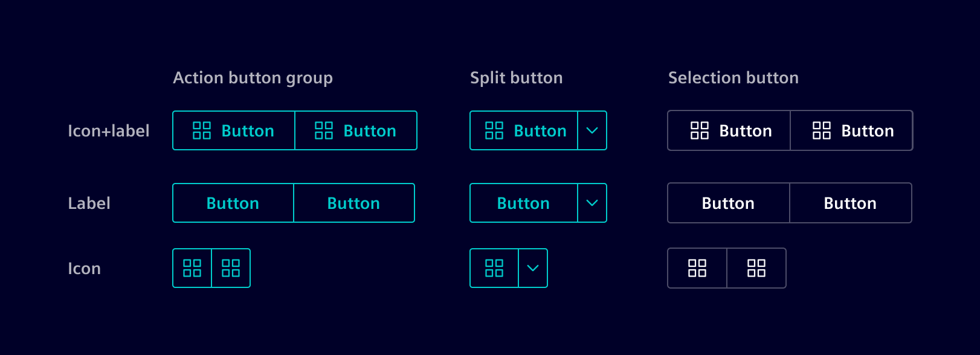The width and height of the screenshot is (980, 355).
Task: Click the grid icon in first Action button
Action: pos(202,130)
